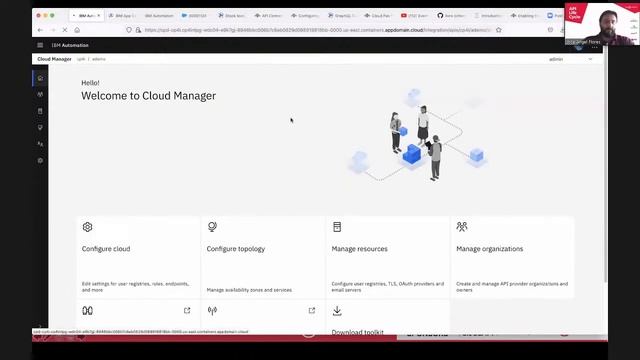
Task: Open Members from the sidebar user-admin icon
Action: click(x=40, y=144)
